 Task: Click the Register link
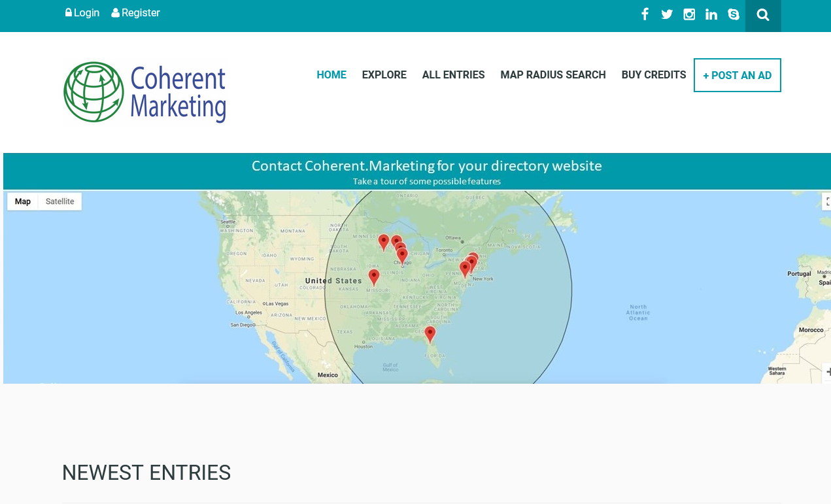[x=136, y=13]
